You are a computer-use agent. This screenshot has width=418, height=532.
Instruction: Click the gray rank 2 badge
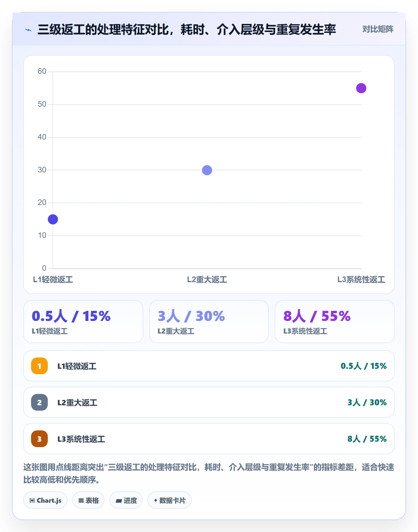tap(39, 402)
